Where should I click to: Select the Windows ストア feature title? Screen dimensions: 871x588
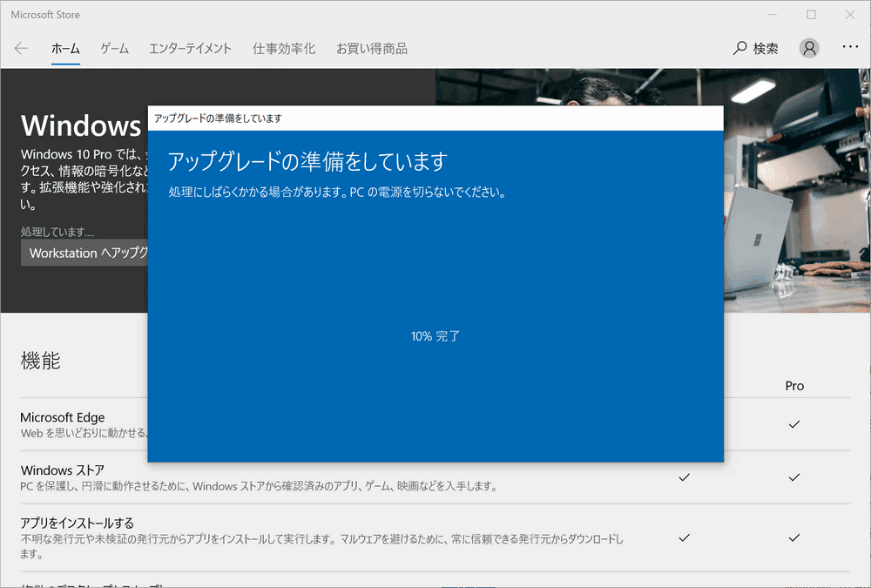point(62,470)
